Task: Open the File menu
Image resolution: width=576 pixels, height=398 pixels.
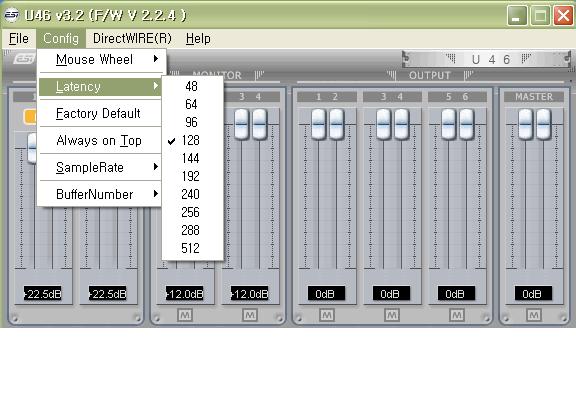Action: 19,39
